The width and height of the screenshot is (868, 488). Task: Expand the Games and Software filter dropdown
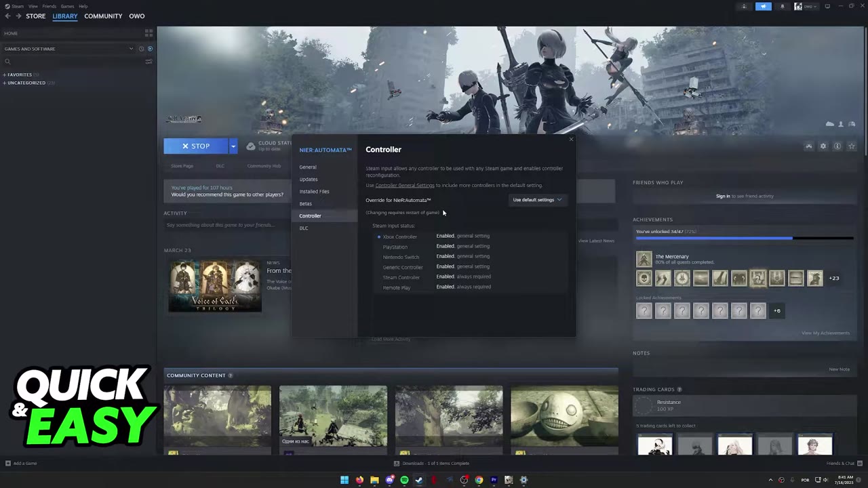[131, 49]
